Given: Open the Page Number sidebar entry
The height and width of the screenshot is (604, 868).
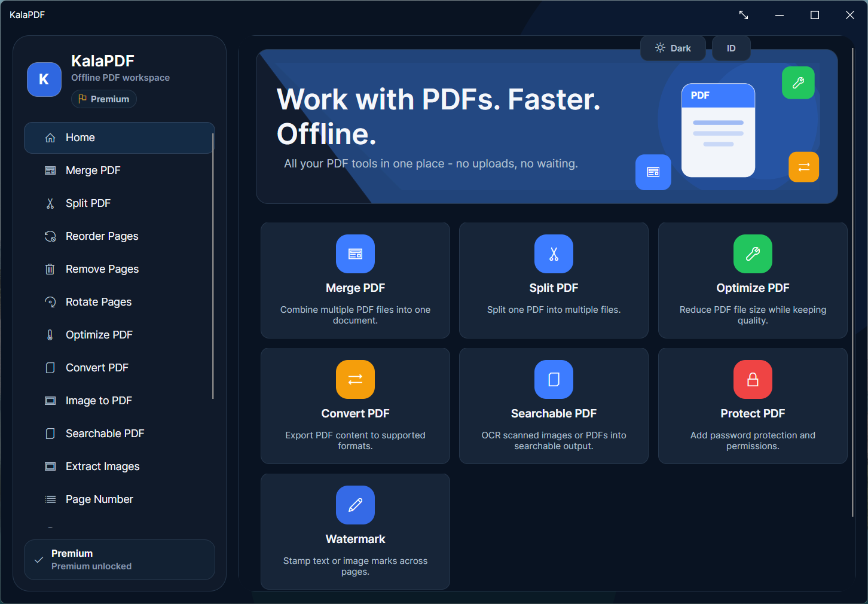Looking at the screenshot, I should 120,499.
